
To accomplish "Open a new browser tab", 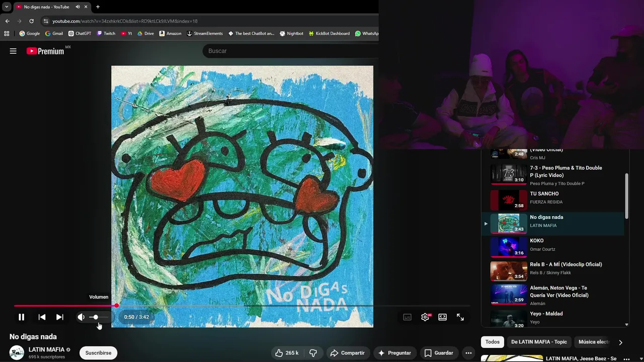I will coord(98,7).
